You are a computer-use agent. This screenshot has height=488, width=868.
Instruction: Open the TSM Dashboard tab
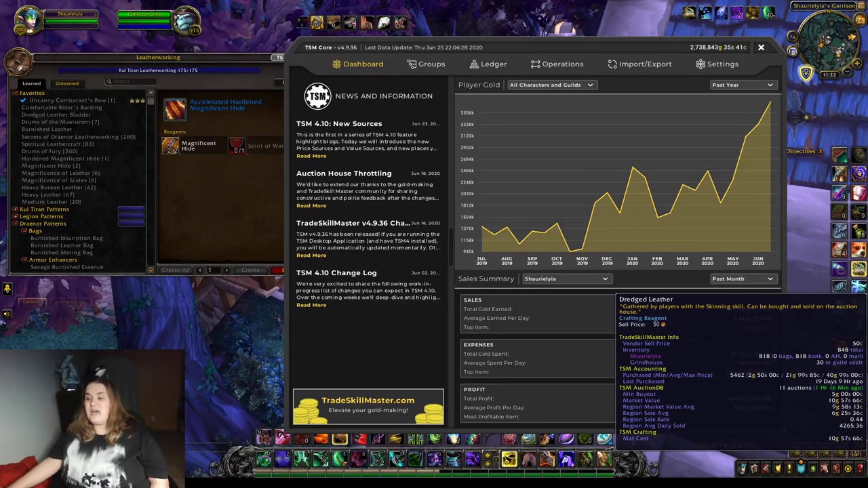click(x=357, y=64)
